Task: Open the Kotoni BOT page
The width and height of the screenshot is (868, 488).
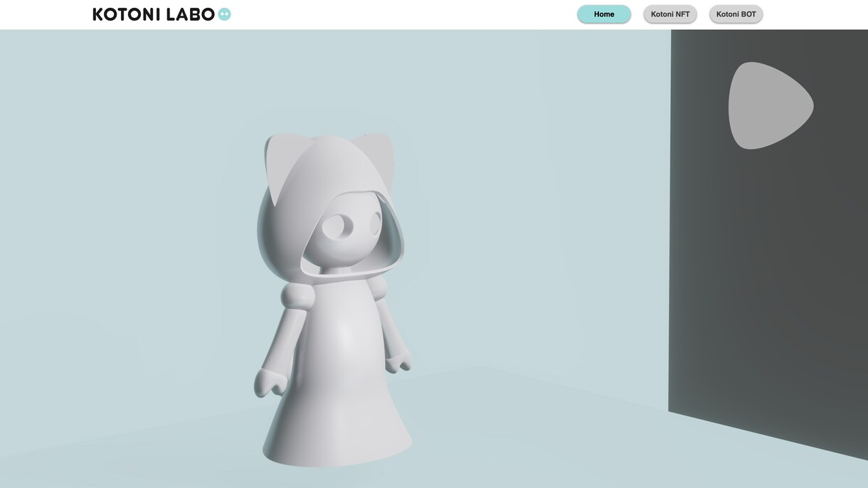Action: point(736,14)
